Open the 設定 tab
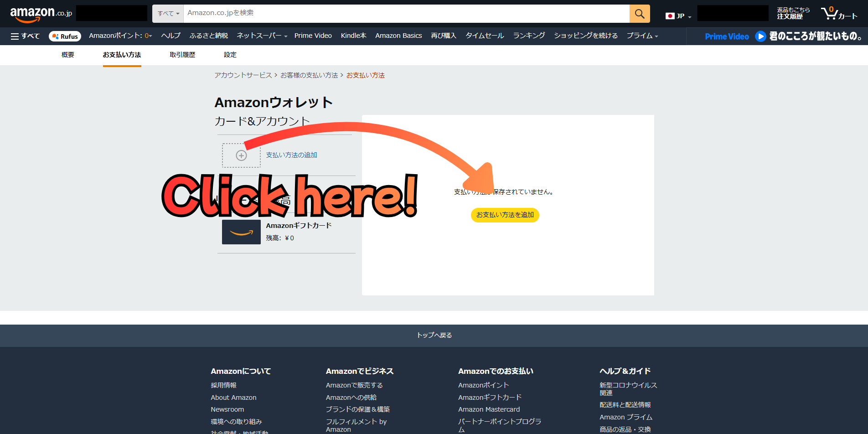The height and width of the screenshot is (434, 868). 230,55
